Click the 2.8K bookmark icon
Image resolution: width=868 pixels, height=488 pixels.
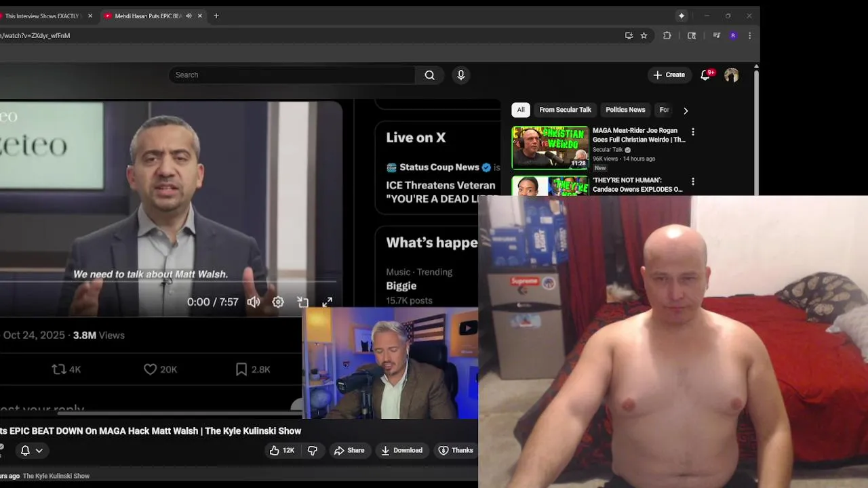pyautogui.click(x=241, y=369)
